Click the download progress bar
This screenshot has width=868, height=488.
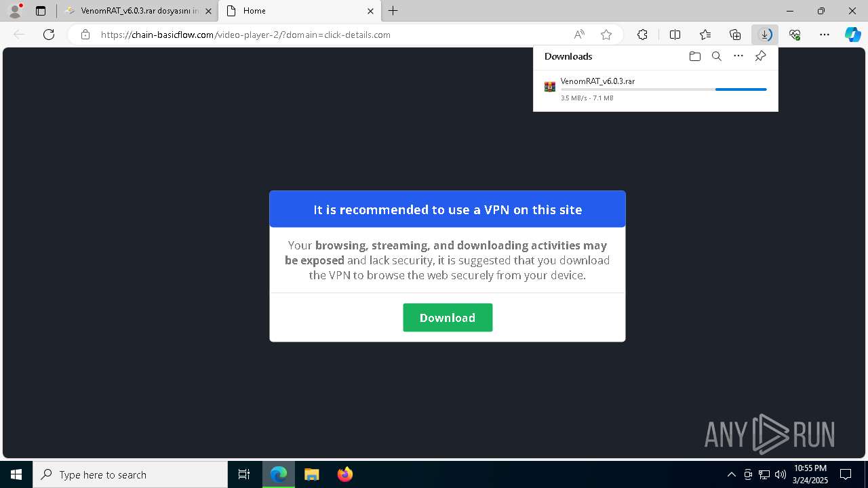tap(664, 89)
